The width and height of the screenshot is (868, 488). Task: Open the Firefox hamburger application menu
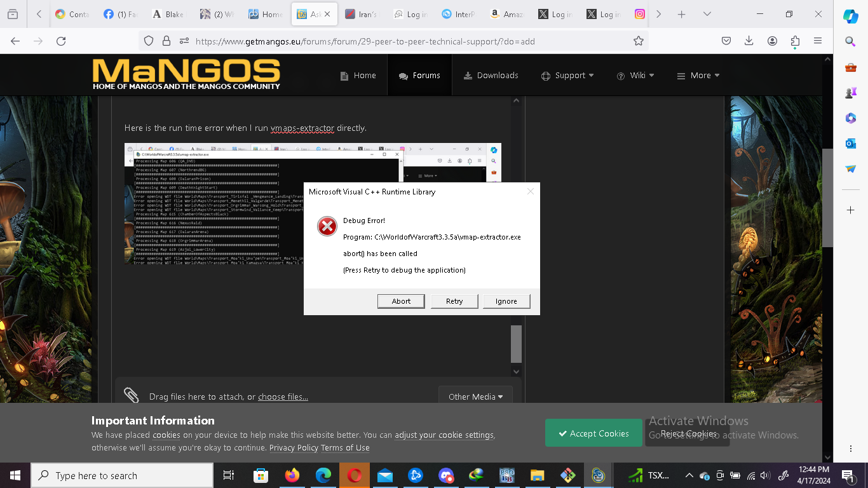(818, 41)
